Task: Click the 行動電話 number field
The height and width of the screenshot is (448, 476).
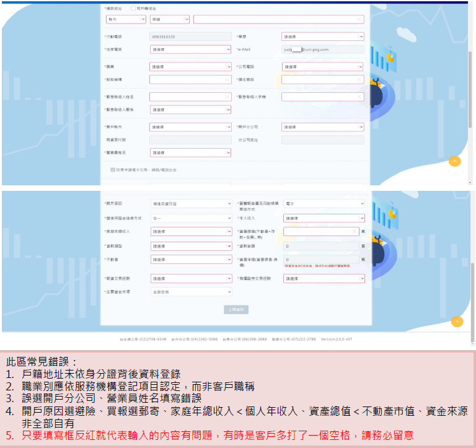Action: pos(190,37)
